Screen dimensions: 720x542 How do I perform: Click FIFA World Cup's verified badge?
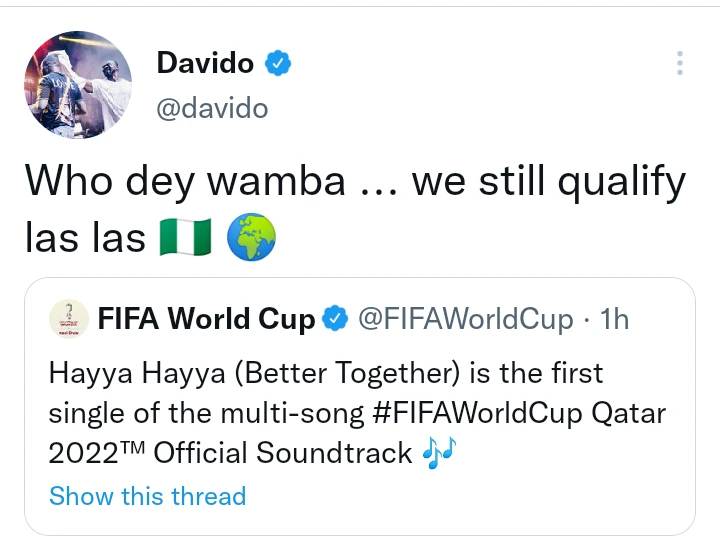pos(337,320)
